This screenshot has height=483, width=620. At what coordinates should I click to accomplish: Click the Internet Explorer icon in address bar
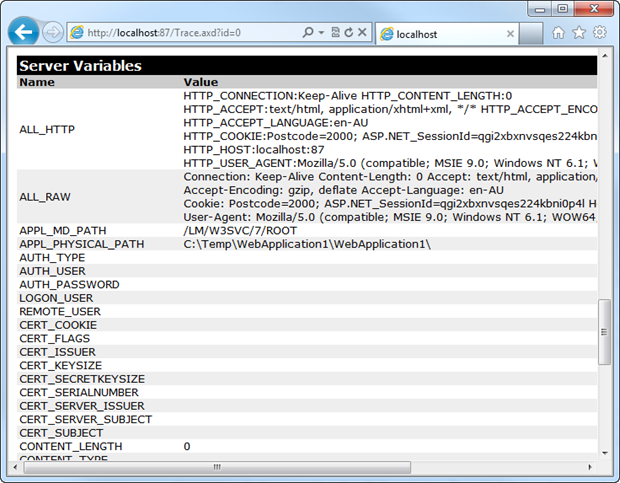(x=77, y=32)
